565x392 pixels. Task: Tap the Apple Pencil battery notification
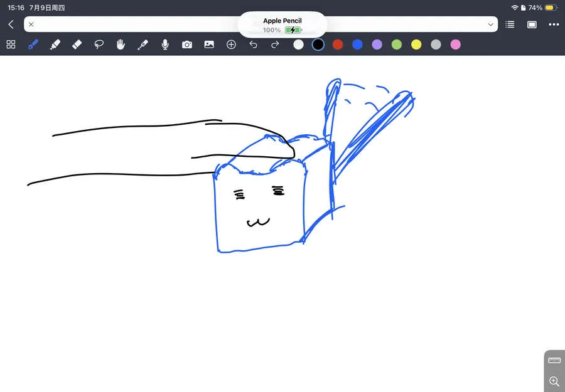click(282, 25)
